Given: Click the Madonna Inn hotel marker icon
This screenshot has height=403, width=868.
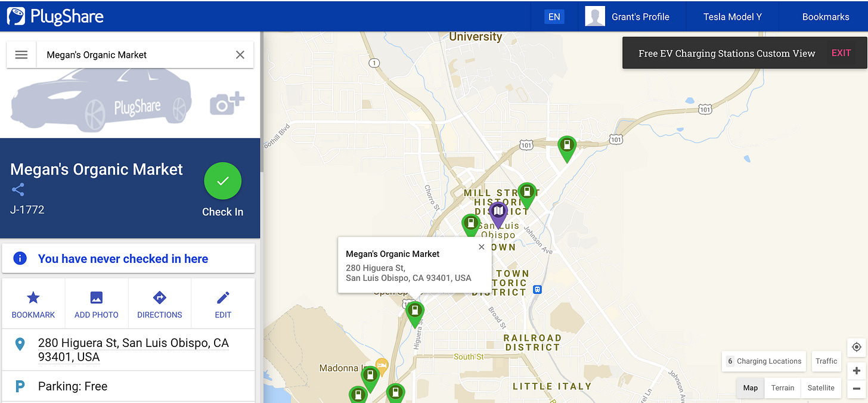Looking at the screenshot, I should pyautogui.click(x=382, y=365).
